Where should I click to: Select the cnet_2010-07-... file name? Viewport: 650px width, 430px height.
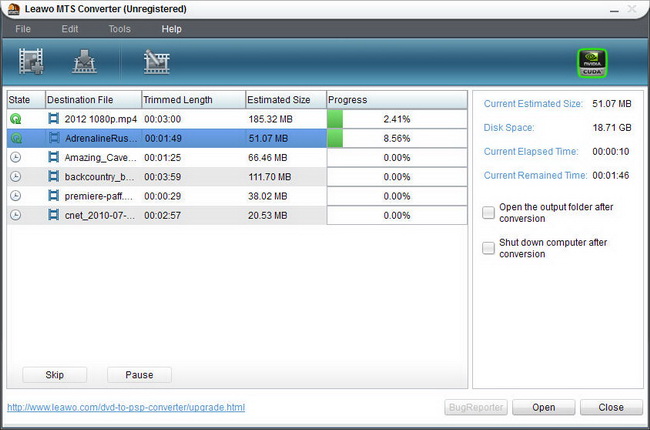click(99, 215)
